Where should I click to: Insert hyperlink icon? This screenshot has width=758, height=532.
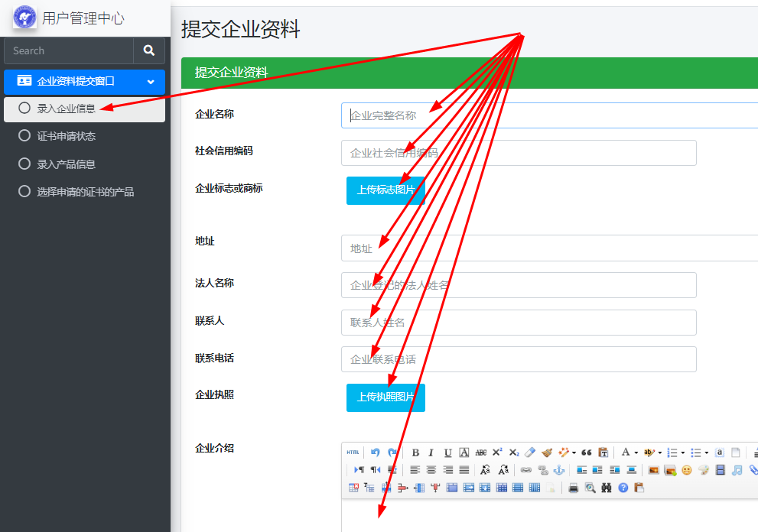tap(526, 470)
